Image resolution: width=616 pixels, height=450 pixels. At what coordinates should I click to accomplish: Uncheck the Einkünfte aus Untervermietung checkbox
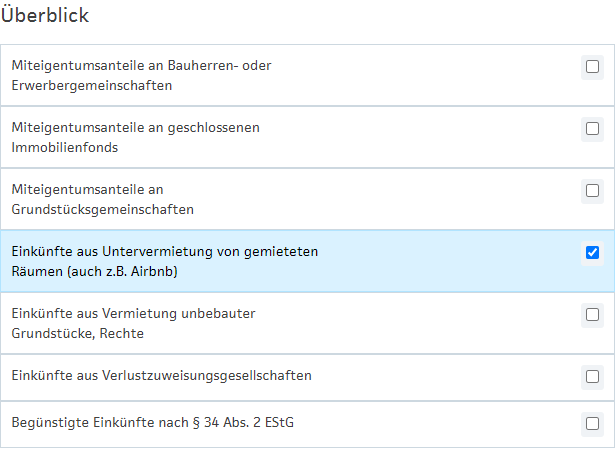coord(592,252)
